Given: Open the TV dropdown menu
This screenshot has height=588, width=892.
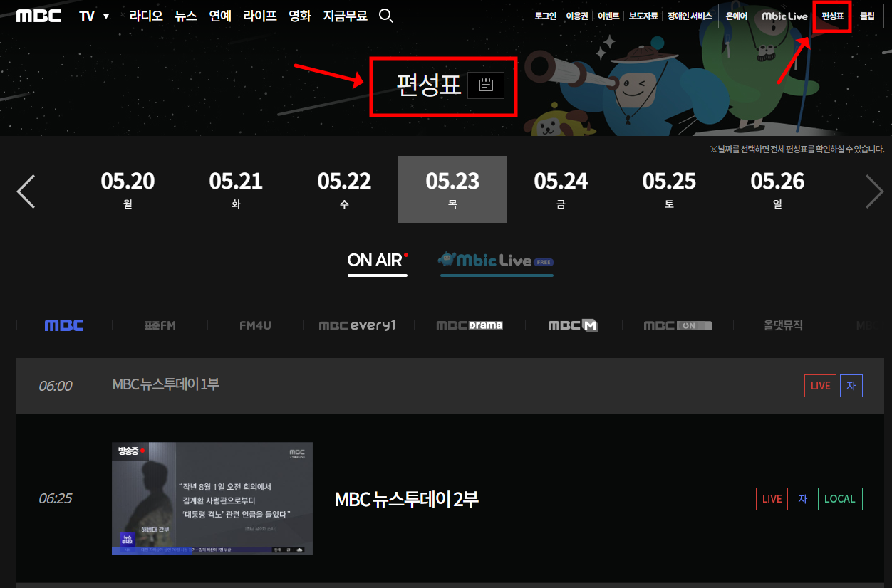Looking at the screenshot, I should (x=94, y=16).
